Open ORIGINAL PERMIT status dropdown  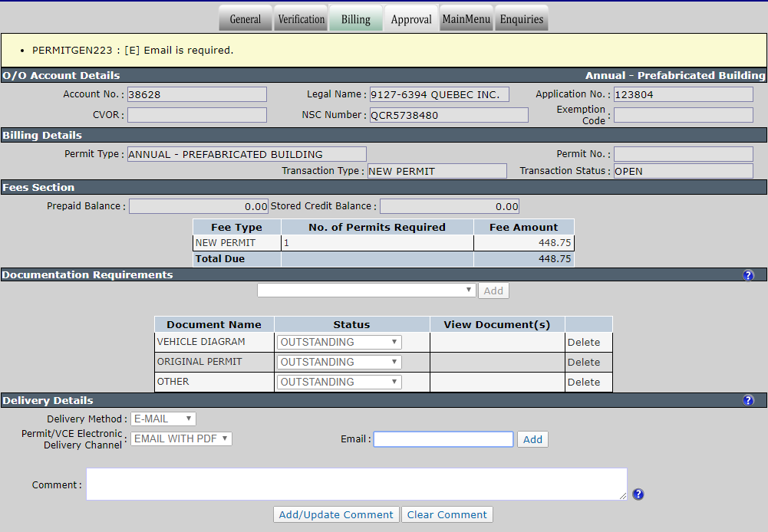[x=339, y=362]
